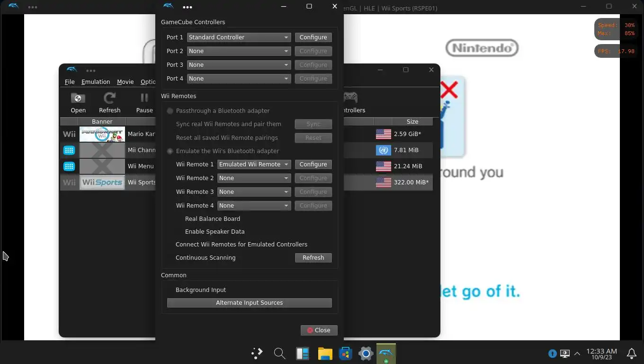The height and width of the screenshot is (364, 644).
Task: Open the Wii Remote 4 dropdown
Action: pyautogui.click(x=254, y=206)
